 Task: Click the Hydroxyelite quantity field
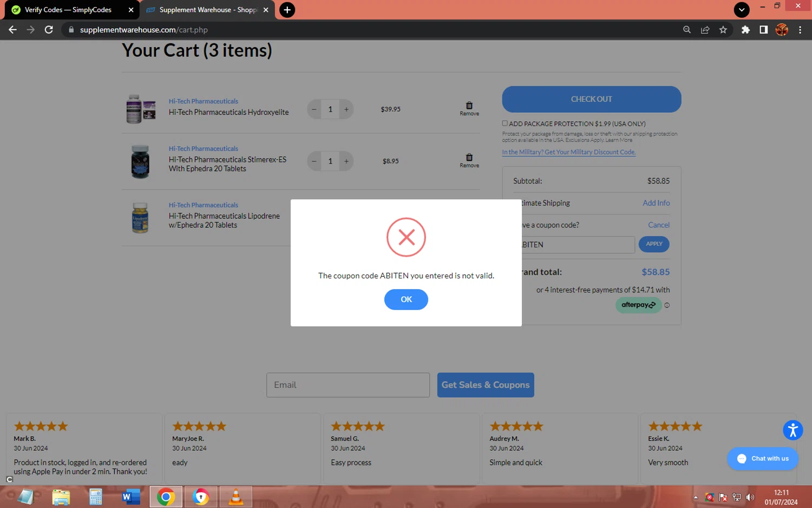330,109
